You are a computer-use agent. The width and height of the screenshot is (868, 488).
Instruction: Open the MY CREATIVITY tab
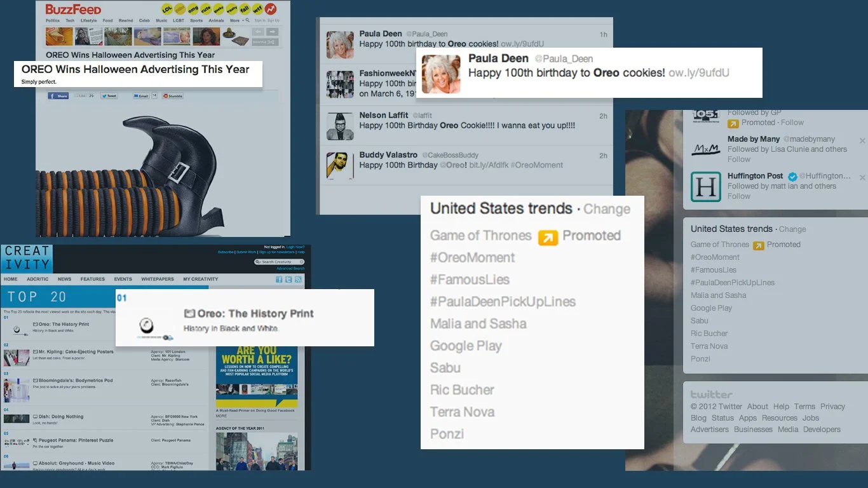click(201, 279)
